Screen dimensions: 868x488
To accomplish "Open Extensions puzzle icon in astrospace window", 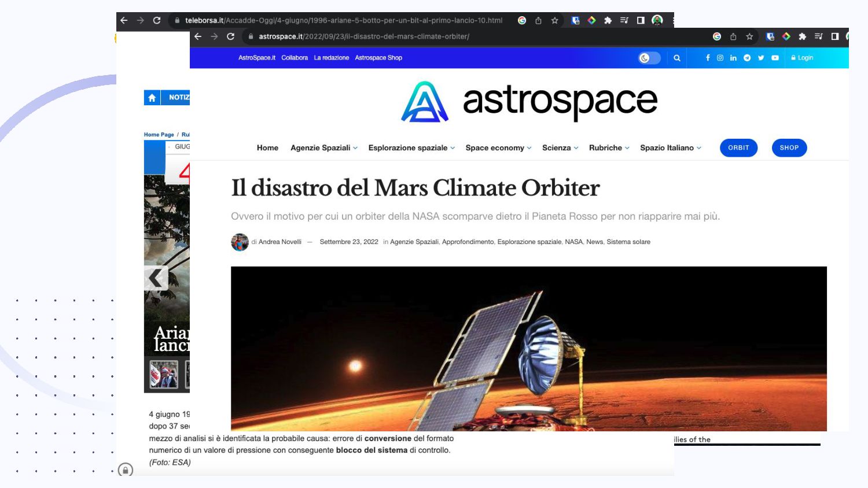I will point(802,36).
